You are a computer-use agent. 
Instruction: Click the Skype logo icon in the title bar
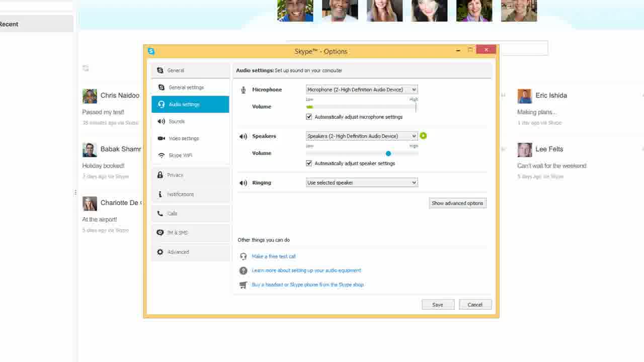click(x=151, y=51)
